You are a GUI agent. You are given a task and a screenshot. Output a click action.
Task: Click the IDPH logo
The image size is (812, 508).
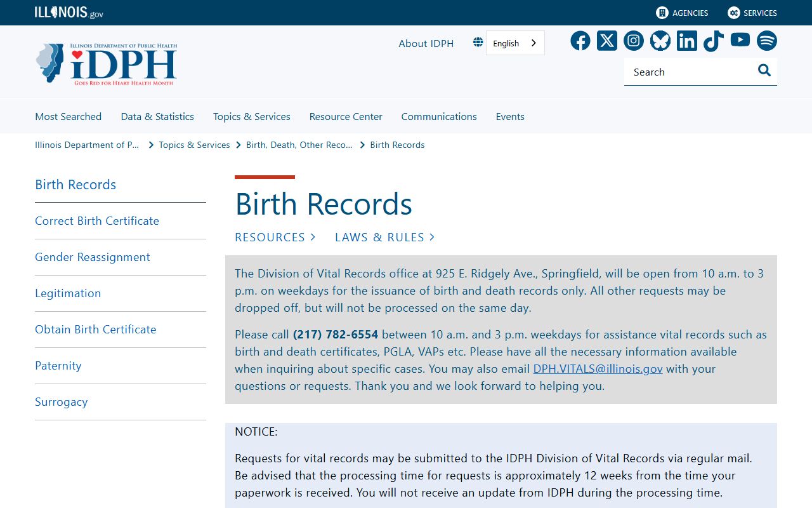[106, 64]
